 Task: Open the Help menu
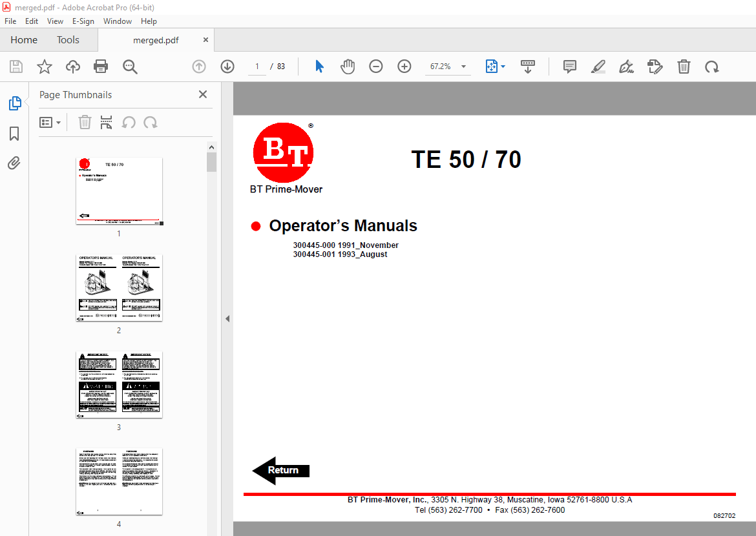[x=149, y=21]
